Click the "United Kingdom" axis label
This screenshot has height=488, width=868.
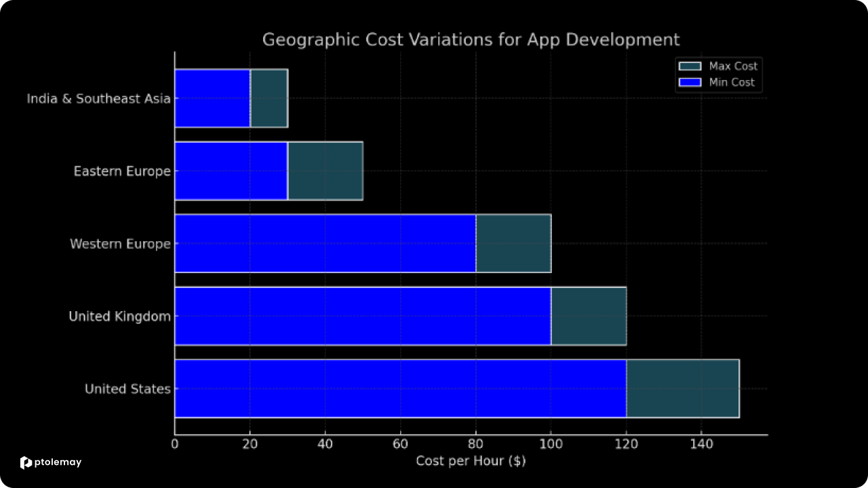click(119, 316)
